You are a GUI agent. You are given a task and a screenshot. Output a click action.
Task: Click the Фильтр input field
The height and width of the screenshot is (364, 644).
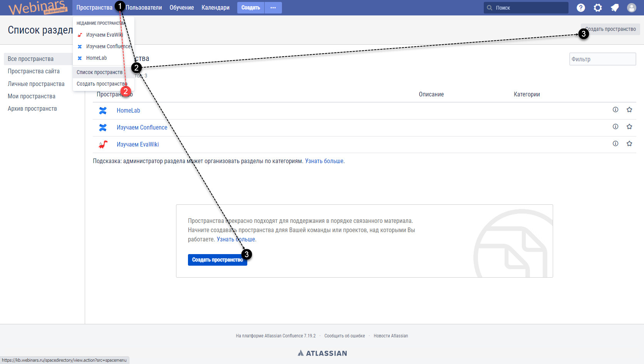tap(602, 59)
